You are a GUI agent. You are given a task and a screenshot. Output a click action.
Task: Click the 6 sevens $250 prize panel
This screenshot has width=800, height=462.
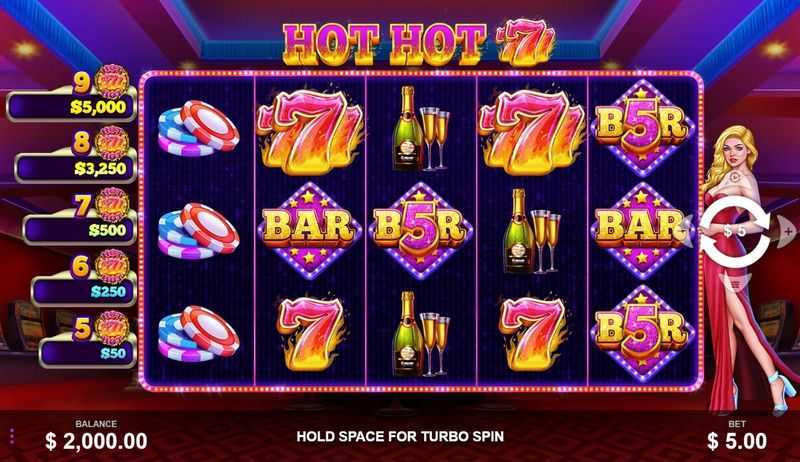click(84, 280)
